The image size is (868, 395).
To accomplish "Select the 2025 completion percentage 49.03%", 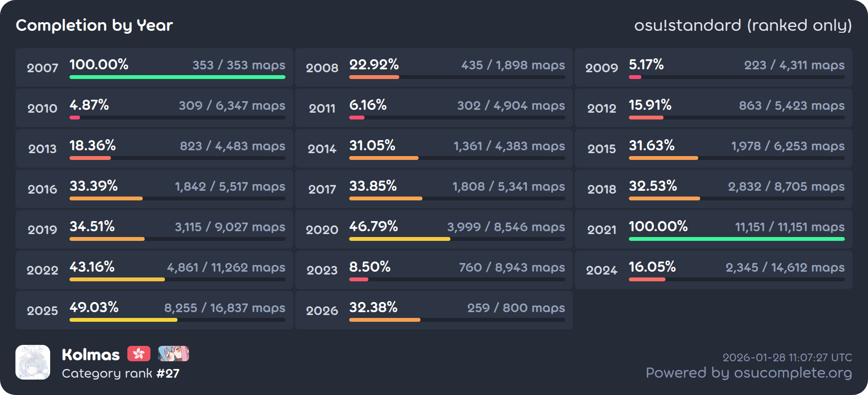I will tap(94, 307).
